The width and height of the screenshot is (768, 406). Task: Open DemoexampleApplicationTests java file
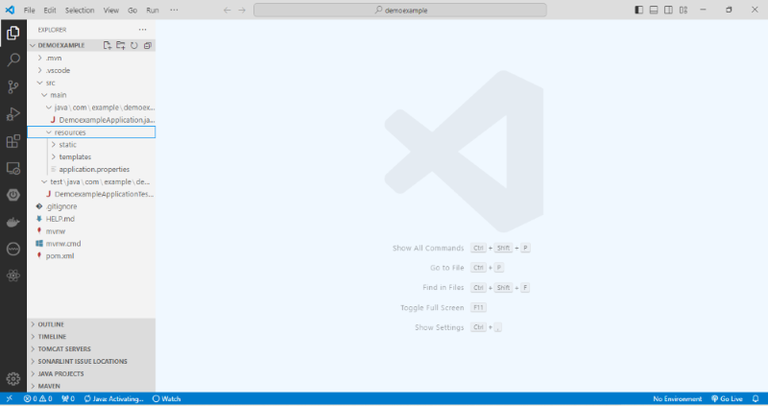tap(92, 194)
